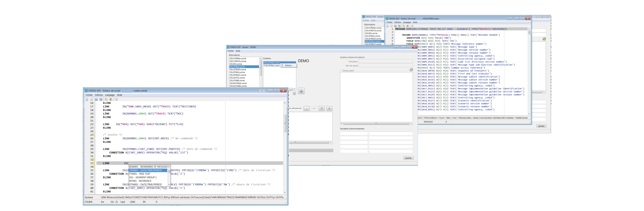Choose FTX001 - FREE TEXT suggestion
644x211 pixels.
coord(140,174)
